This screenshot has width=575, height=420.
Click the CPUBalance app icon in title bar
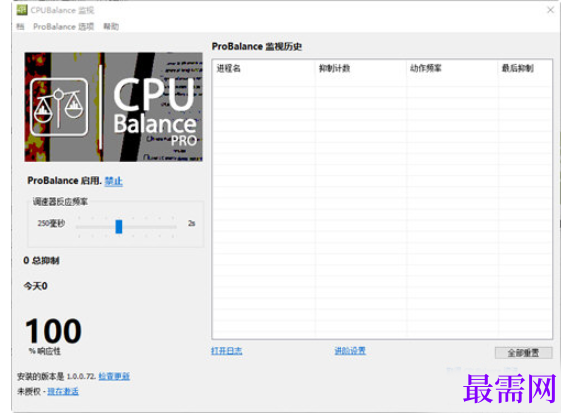click(22, 10)
